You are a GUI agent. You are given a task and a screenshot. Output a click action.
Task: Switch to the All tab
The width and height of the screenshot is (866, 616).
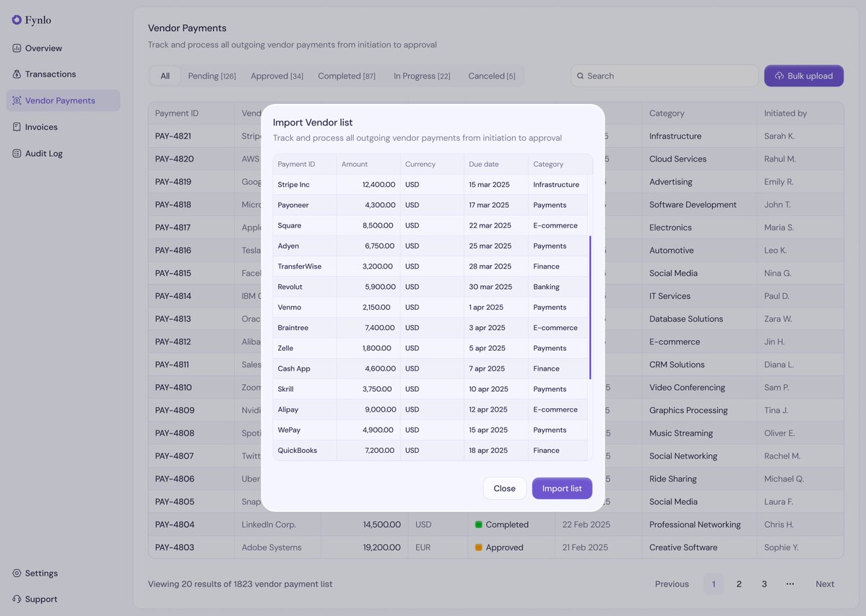pos(165,76)
